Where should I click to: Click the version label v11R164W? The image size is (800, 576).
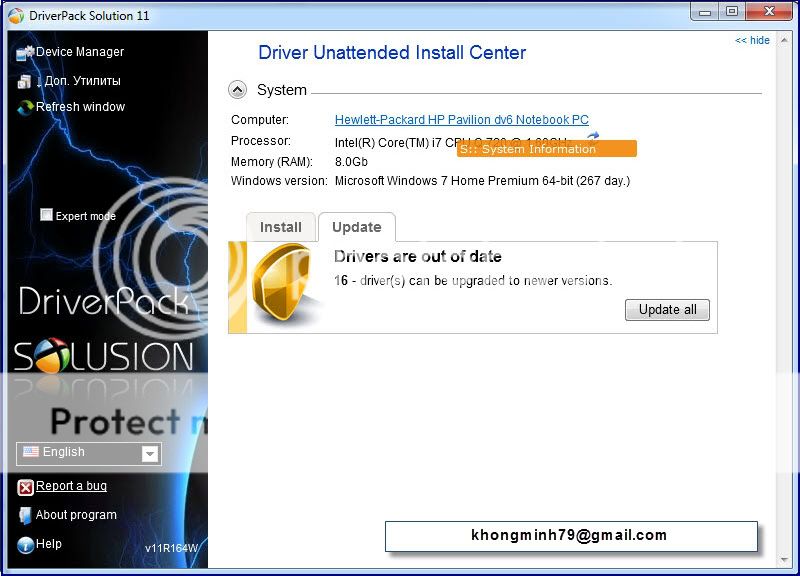[171, 548]
